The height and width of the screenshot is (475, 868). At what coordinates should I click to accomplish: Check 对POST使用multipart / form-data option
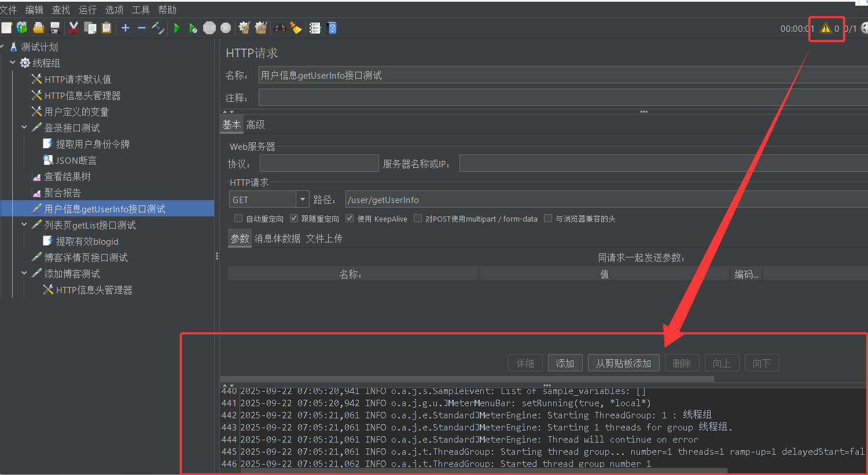418,218
